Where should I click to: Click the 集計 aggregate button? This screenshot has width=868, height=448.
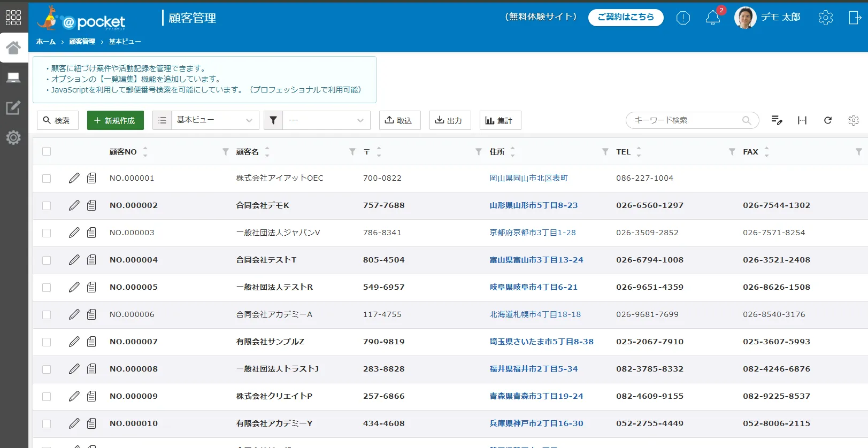501,120
